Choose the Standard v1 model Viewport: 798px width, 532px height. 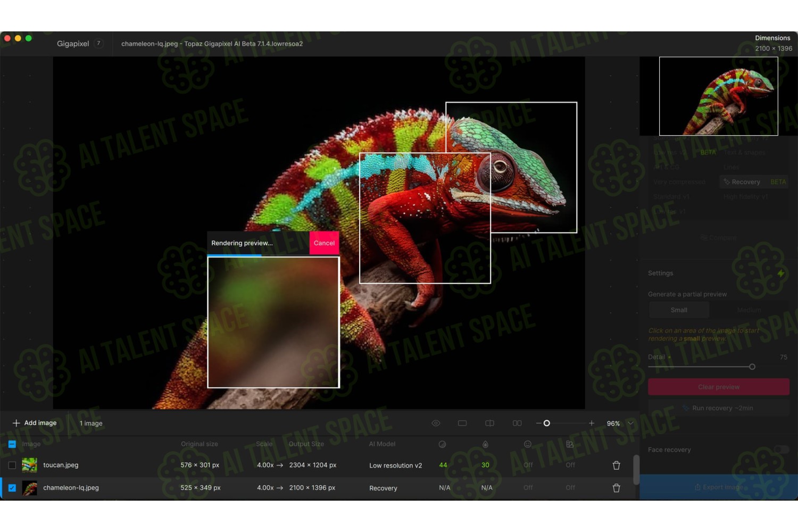tap(671, 197)
